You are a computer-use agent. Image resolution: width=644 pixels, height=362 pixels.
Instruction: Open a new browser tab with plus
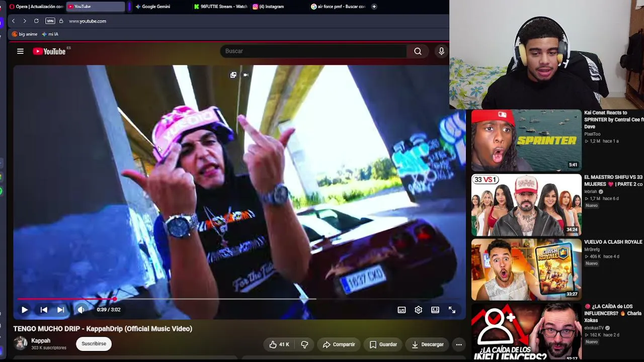pyautogui.click(x=374, y=7)
